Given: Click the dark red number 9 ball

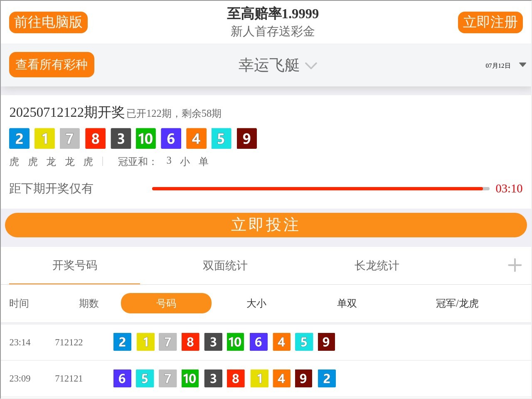Looking at the screenshot, I should click(247, 138).
